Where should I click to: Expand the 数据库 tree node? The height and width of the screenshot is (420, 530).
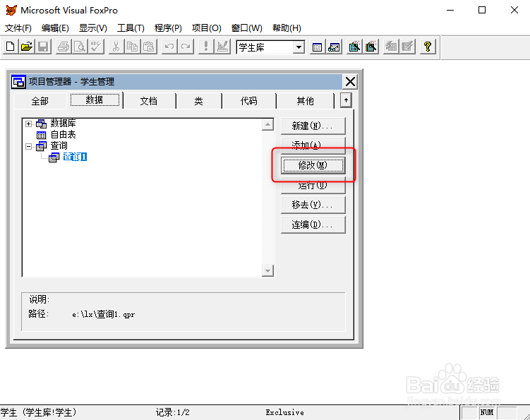(29, 124)
